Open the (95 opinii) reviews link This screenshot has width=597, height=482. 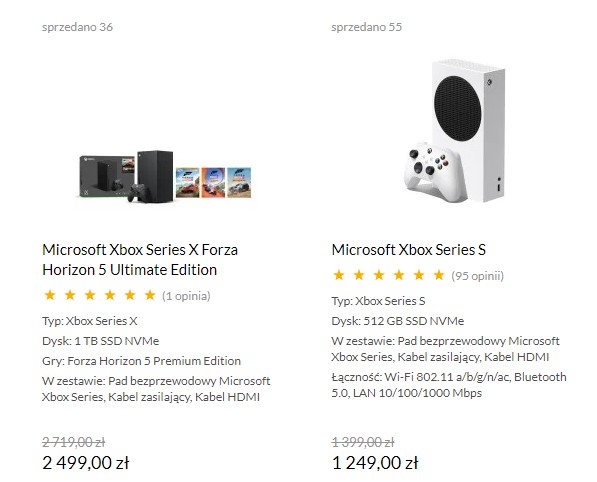(477, 276)
